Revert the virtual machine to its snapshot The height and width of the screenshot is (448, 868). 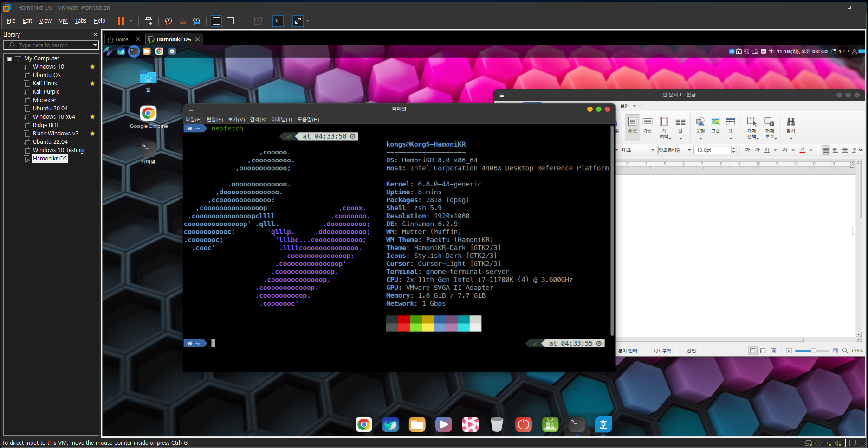click(x=182, y=21)
